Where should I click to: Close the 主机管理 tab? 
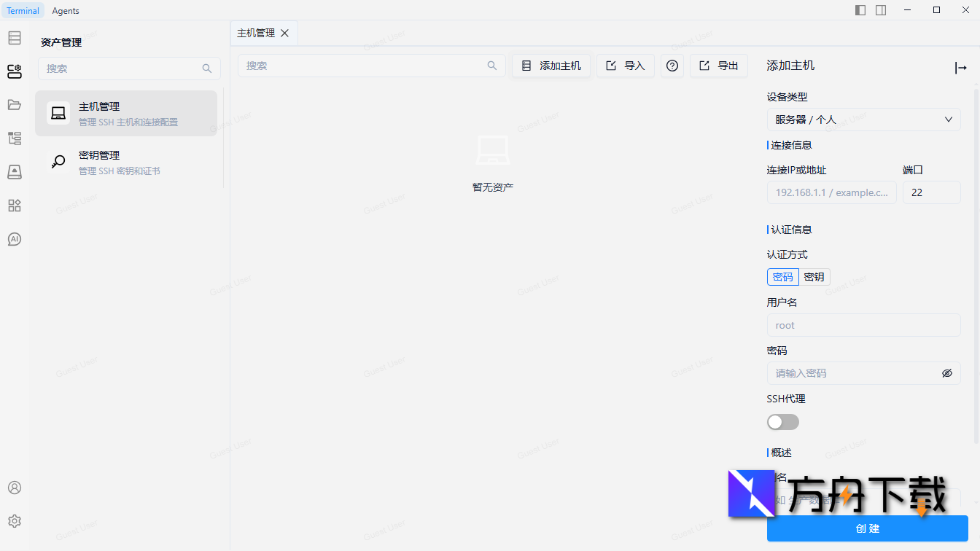[x=285, y=33]
